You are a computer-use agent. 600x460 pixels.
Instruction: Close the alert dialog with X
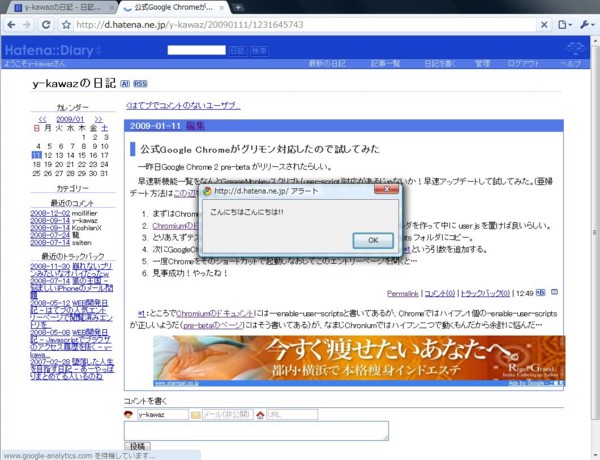tap(386, 189)
